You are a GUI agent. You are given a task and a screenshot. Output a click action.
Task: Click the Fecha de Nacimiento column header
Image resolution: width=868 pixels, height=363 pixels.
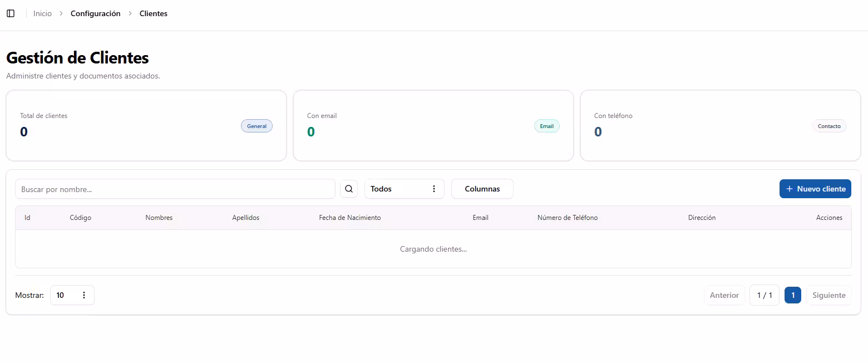coord(349,218)
